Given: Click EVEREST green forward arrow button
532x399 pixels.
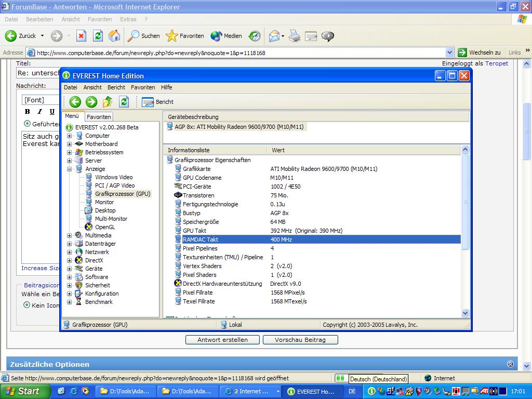Looking at the screenshot, I should coord(91,101).
